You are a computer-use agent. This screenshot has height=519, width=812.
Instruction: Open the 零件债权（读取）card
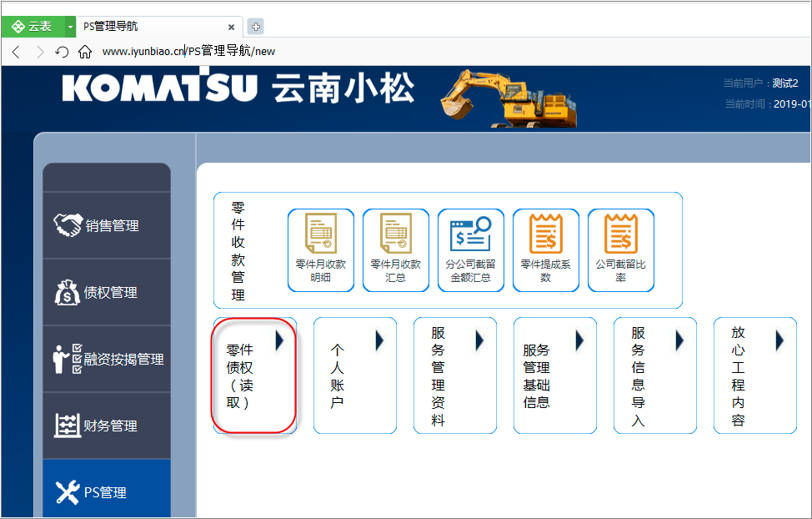[254, 375]
